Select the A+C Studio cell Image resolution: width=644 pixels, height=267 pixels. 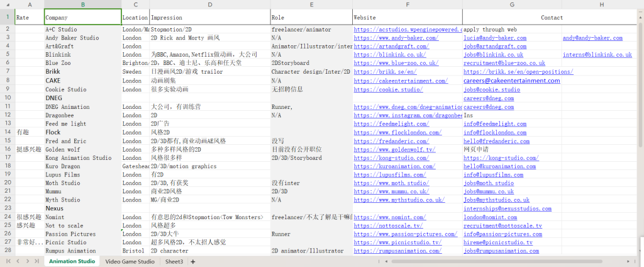(82, 30)
